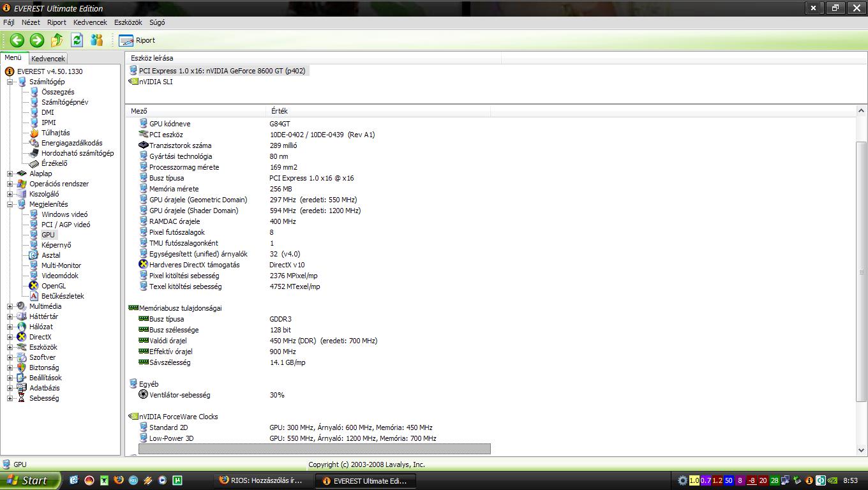Click the Eszköz leírása column header
The width and height of the screenshot is (868, 490).
pyautogui.click(x=313, y=58)
